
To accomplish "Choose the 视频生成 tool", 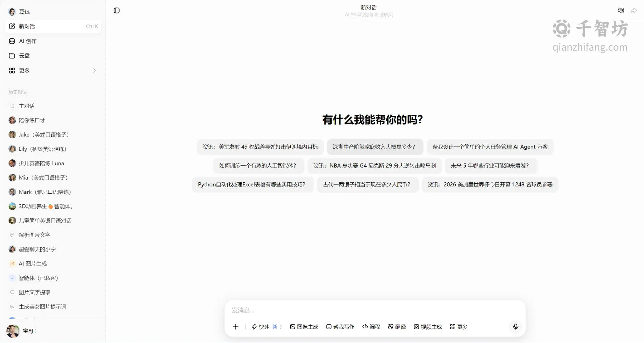I will (x=428, y=327).
